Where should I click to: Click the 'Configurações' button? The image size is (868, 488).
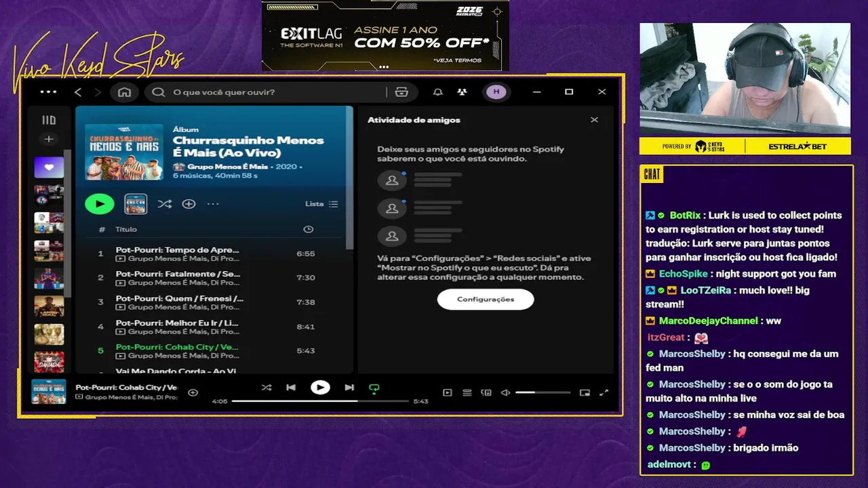pyautogui.click(x=486, y=299)
